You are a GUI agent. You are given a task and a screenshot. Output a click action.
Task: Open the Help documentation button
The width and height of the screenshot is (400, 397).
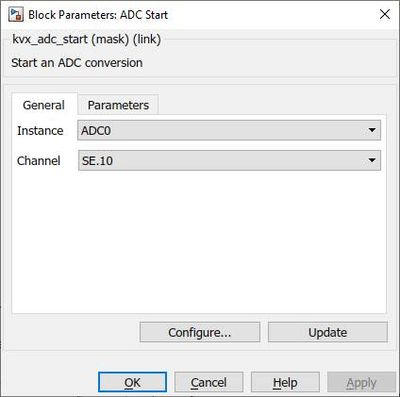[x=285, y=382]
